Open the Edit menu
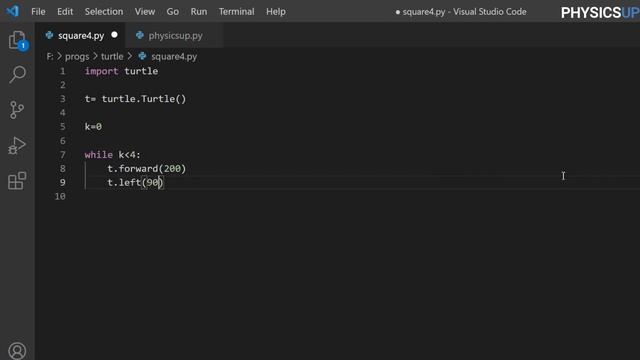This screenshot has height=360, width=640. [65, 11]
